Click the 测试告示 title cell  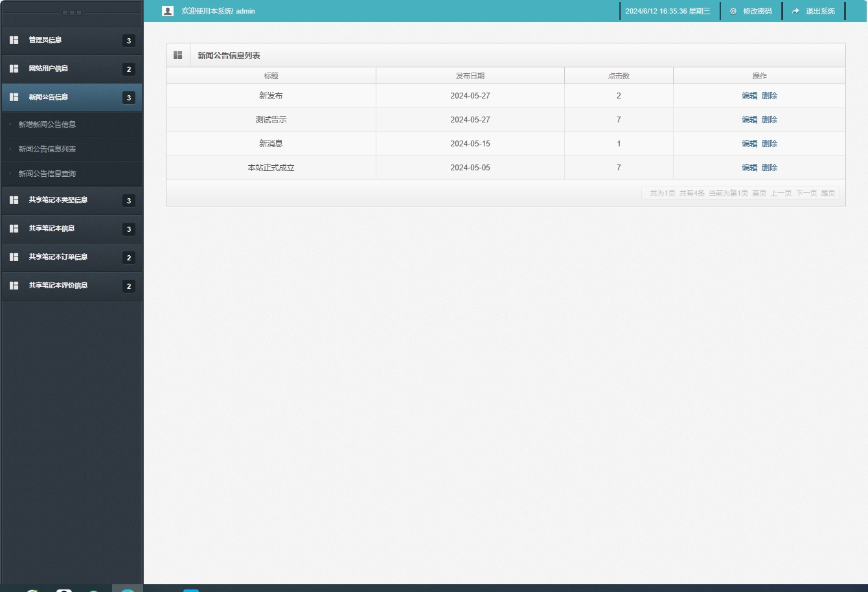point(271,120)
